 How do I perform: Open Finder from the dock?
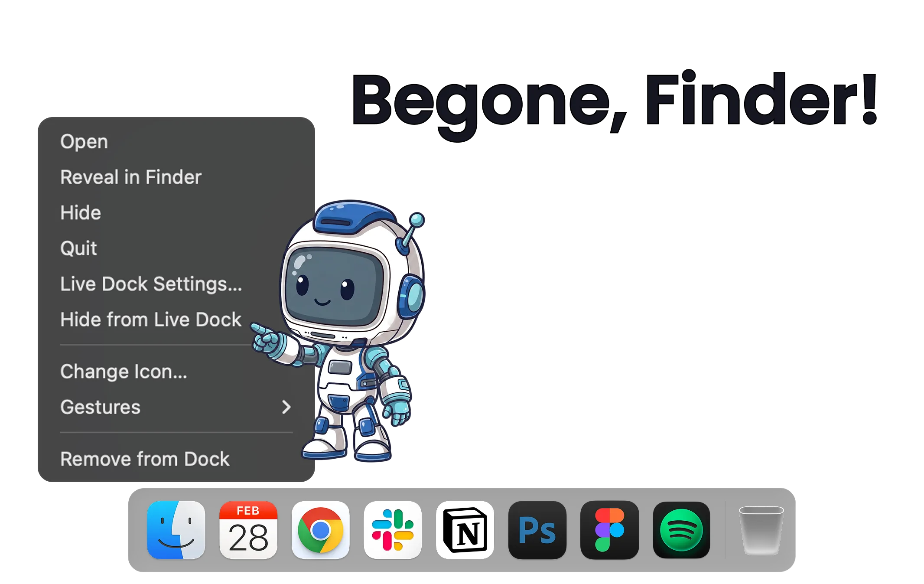pos(176,530)
